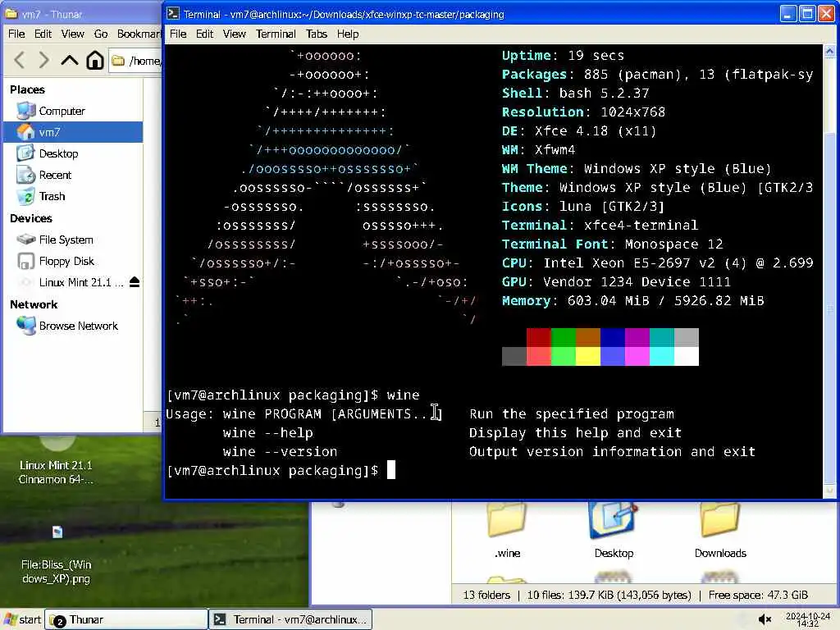Open Terminal File menu

tap(178, 34)
